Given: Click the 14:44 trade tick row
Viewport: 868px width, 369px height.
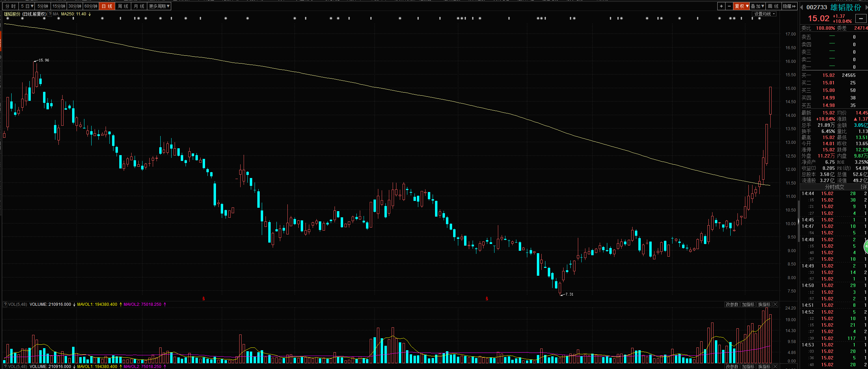Looking at the screenshot, I should [834, 193].
